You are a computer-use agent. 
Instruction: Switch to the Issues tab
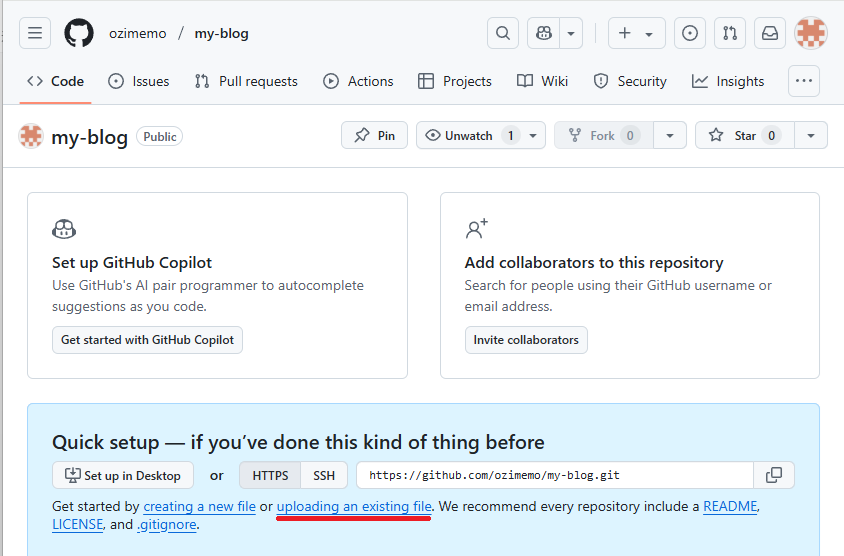pos(138,81)
